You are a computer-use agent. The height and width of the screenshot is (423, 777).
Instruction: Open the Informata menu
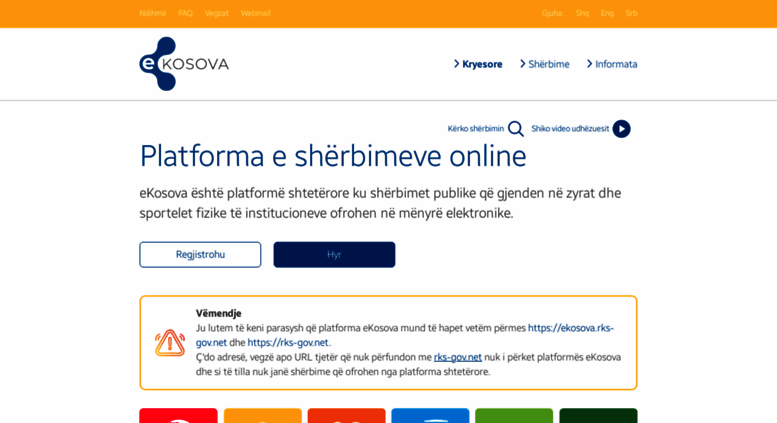click(x=612, y=64)
